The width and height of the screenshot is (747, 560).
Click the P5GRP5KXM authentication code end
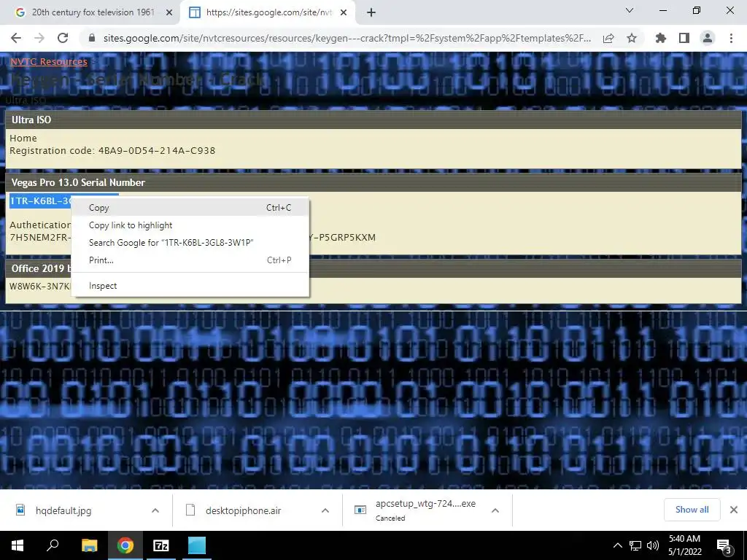[343, 237]
